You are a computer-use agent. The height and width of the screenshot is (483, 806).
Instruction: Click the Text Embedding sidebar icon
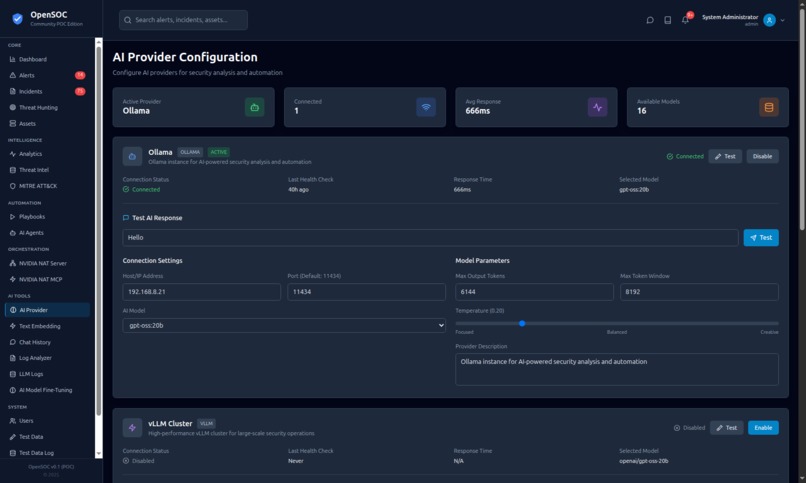coord(13,326)
